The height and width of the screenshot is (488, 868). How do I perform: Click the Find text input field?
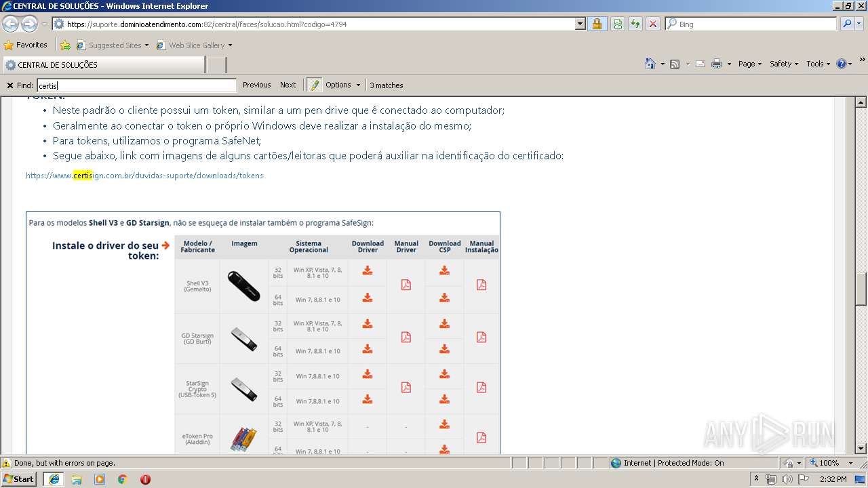pyautogui.click(x=136, y=85)
